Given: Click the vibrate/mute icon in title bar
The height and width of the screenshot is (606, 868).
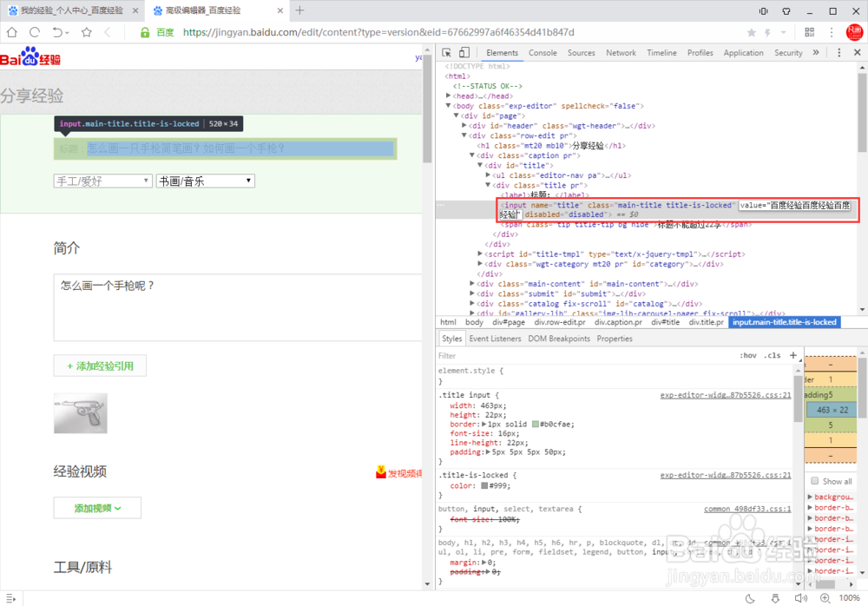Looking at the screenshot, I should (x=764, y=11).
